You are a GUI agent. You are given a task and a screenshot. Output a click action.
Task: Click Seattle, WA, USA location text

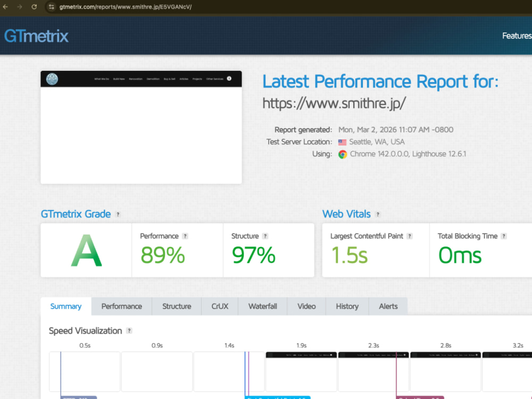point(377,142)
